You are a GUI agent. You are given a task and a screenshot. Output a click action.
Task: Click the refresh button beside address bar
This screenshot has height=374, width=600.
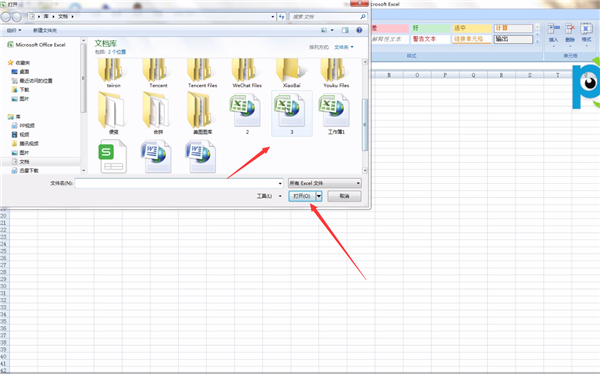pos(282,16)
